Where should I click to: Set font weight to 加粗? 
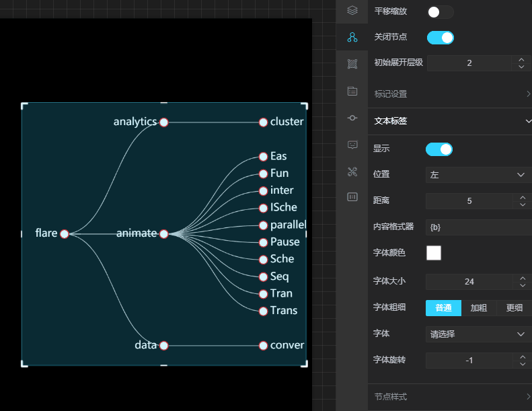[x=479, y=308]
